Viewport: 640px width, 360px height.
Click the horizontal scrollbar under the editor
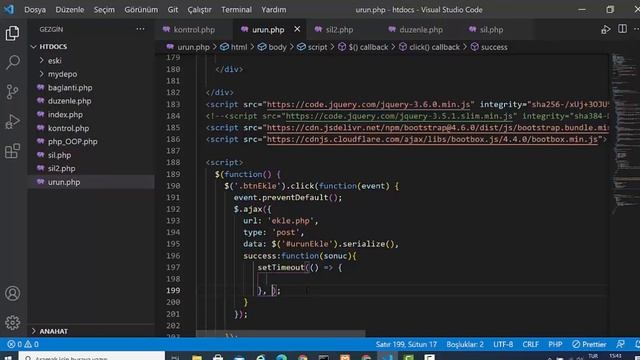pos(280,333)
